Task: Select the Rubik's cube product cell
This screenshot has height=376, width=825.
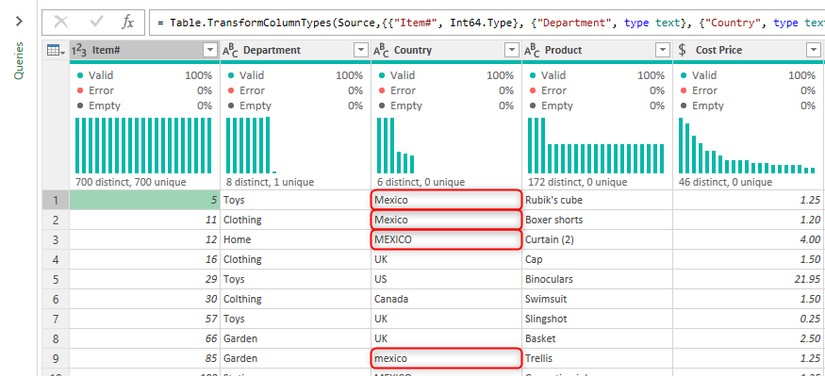Action: coord(597,200)
